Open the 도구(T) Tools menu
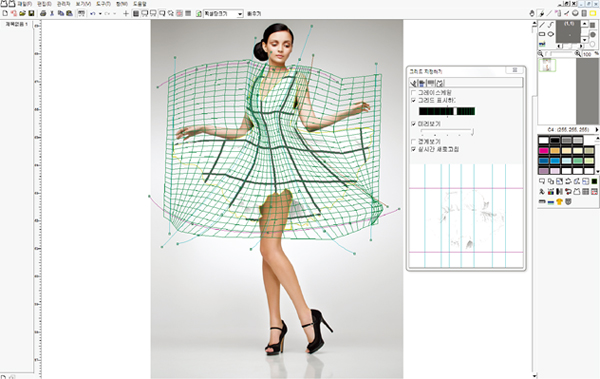 coord(103,4)
